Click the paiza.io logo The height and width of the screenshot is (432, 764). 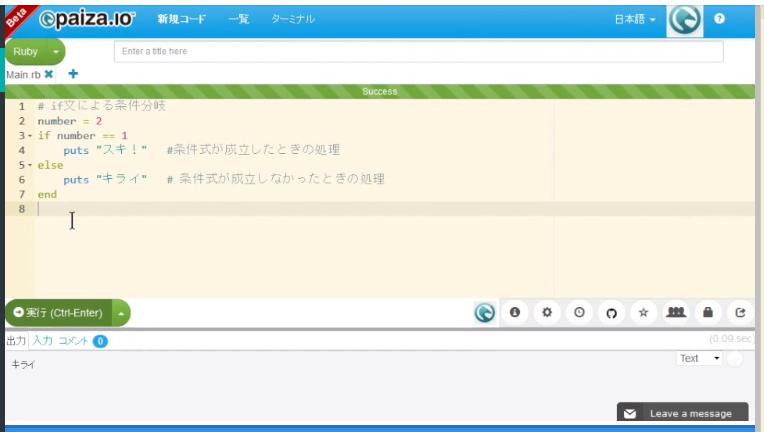[x=87, y=19]
